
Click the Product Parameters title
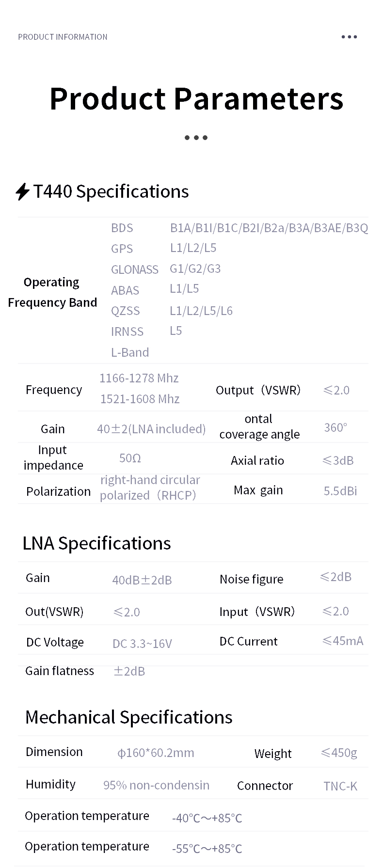196,98
